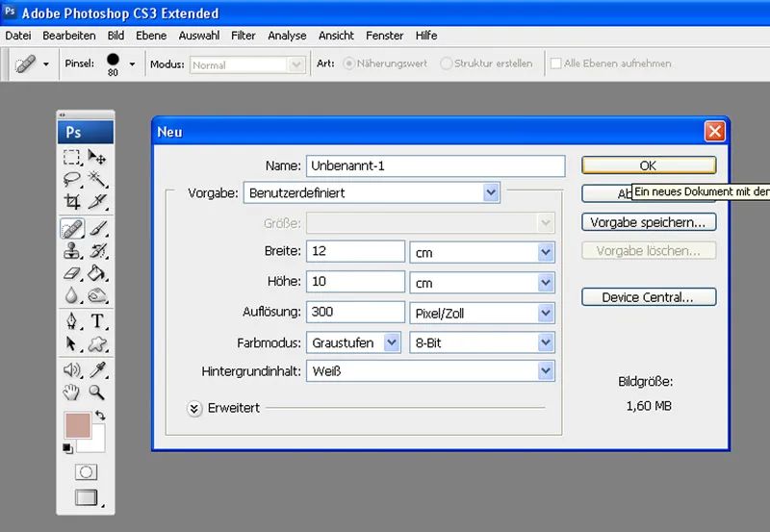770x532 pixels.
Task: Select the Struktur erstellen radio option
Action: tap(446, 63)
